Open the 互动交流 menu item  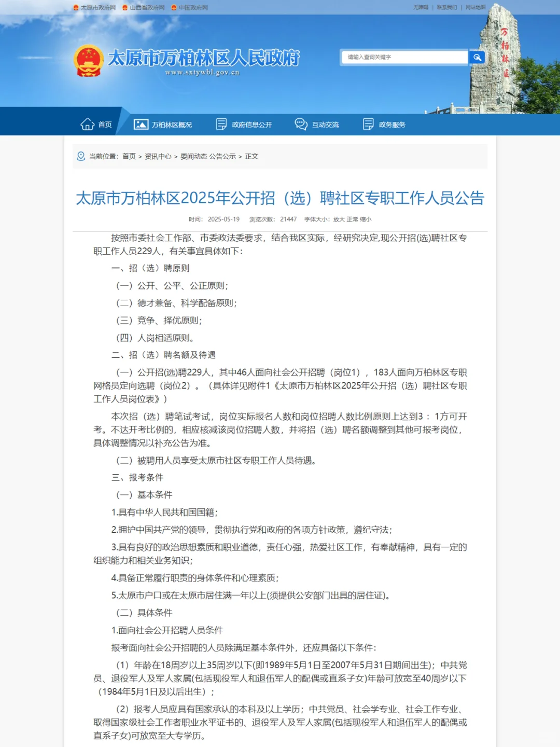[x=326, y=125]
